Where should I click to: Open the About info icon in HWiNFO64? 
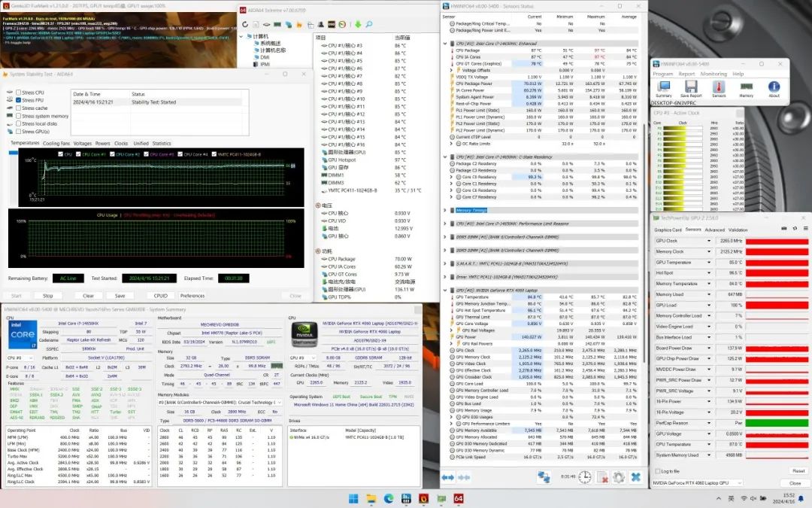[774, 89]
